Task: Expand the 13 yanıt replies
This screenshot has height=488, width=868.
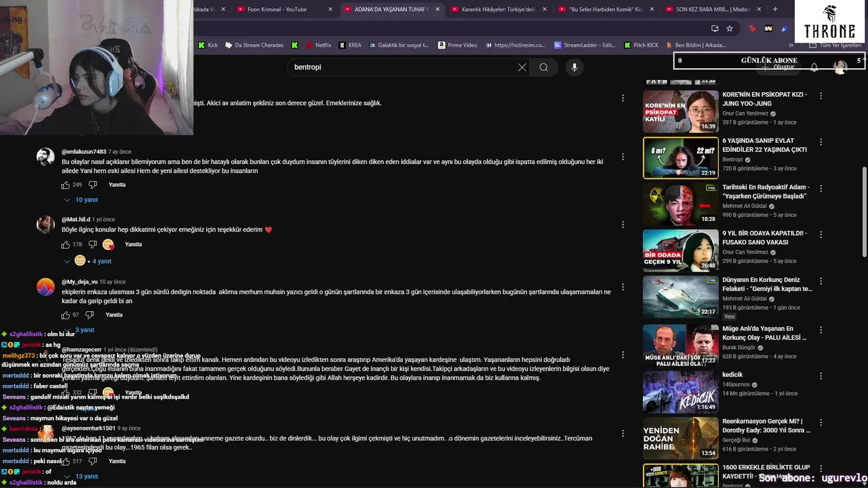Action: 81,476
